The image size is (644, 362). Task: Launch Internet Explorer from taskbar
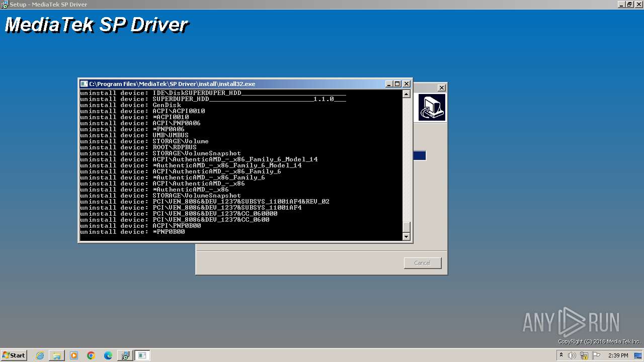[x=40, y=355]
